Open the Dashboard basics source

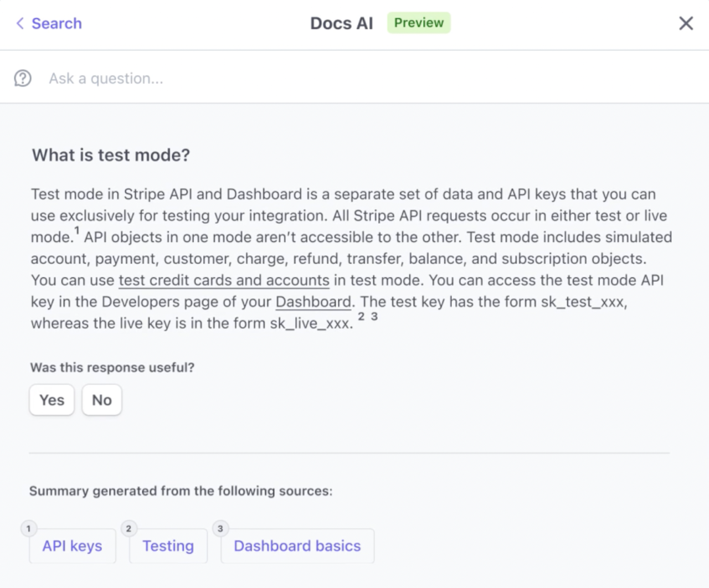point(297,546)
